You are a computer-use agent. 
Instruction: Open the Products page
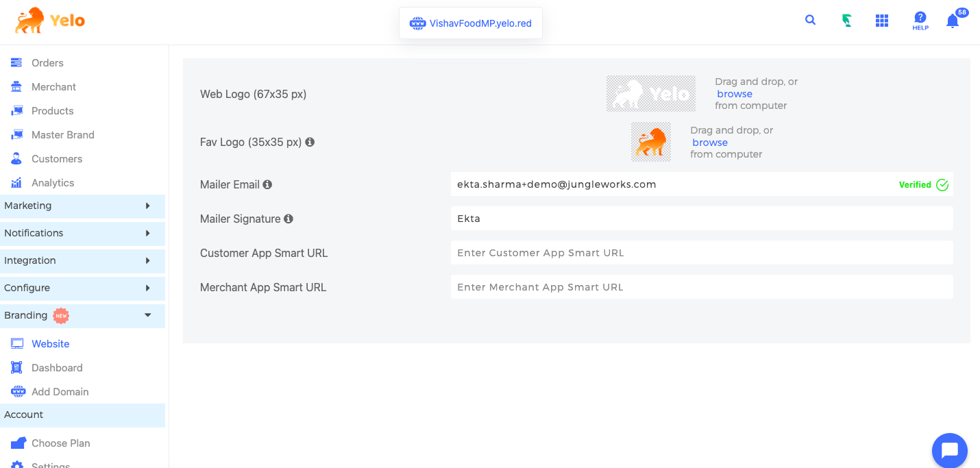point(52,110)
